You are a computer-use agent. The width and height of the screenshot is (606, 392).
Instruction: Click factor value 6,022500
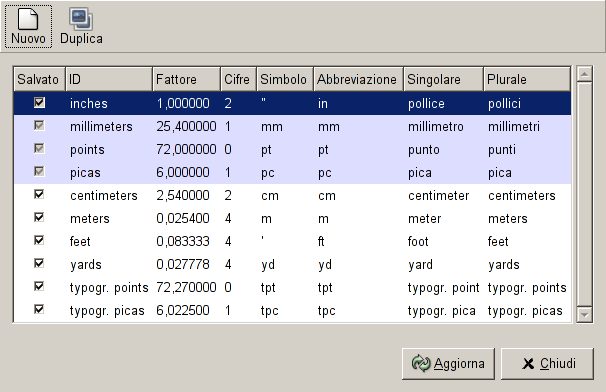[183, 310]
